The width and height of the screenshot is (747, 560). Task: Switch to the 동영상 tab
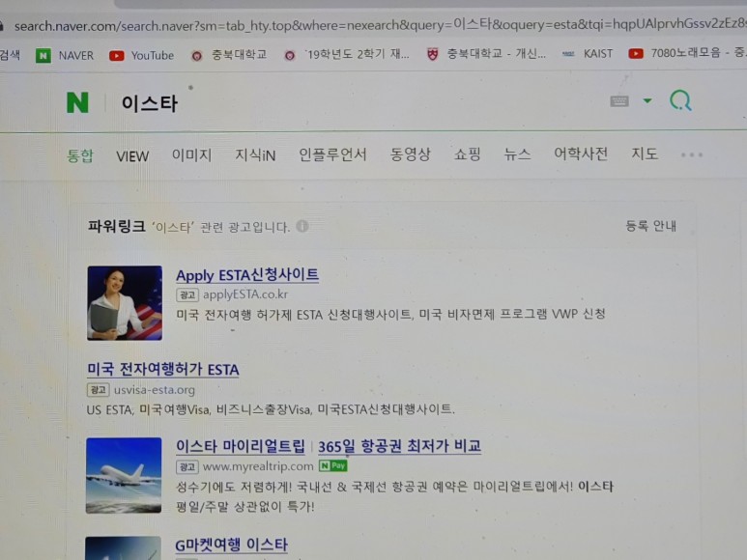[410, 154]
